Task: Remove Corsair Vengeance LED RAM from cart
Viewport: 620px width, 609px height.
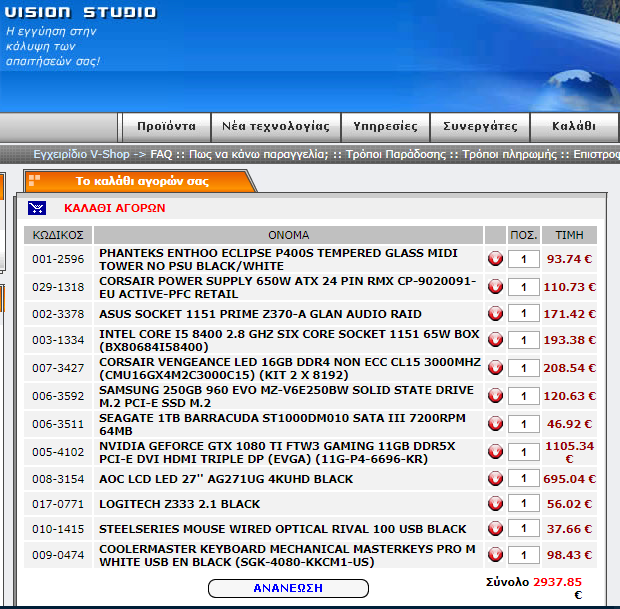Action: (495, 368)
